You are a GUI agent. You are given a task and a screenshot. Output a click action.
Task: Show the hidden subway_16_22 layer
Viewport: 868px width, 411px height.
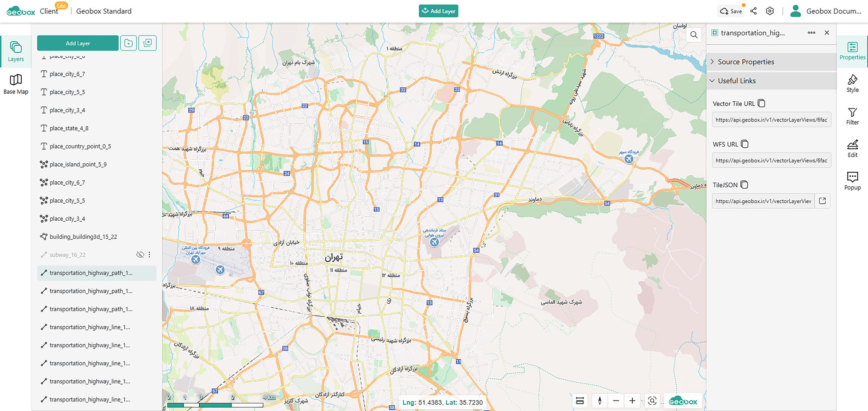coord(140,255)
